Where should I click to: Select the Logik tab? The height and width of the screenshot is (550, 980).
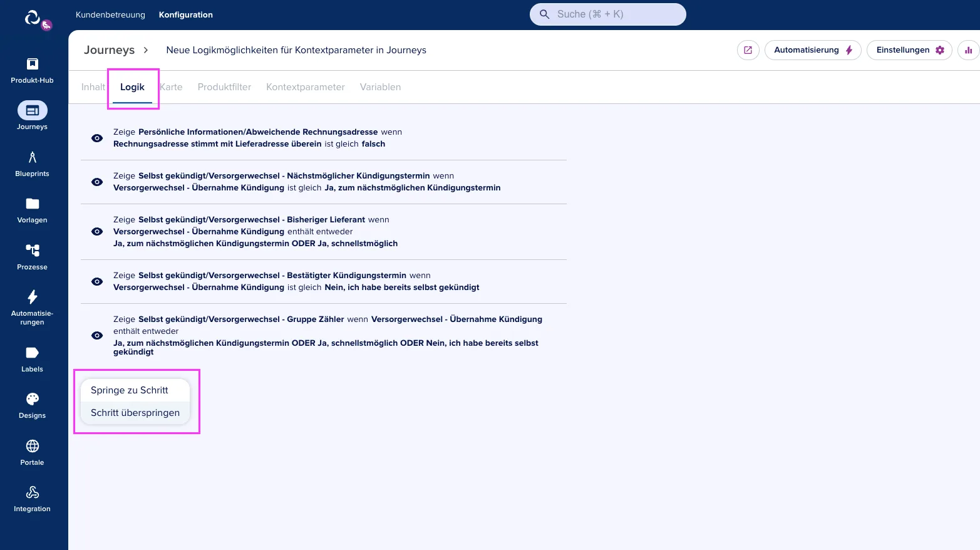(132, 87)
